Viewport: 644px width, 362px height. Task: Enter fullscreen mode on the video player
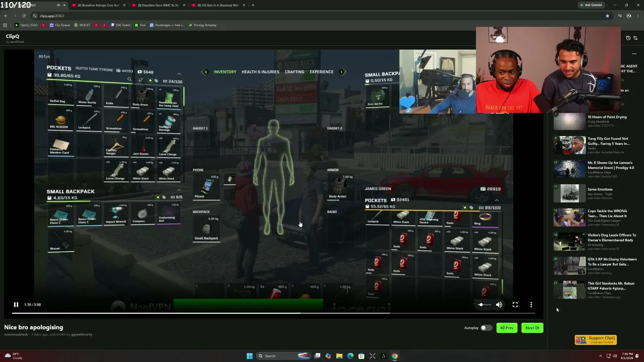pos(515,305)
